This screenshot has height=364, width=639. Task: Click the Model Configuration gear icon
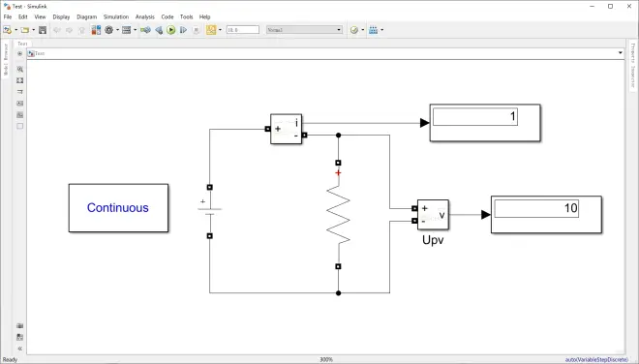pos(108,30)
